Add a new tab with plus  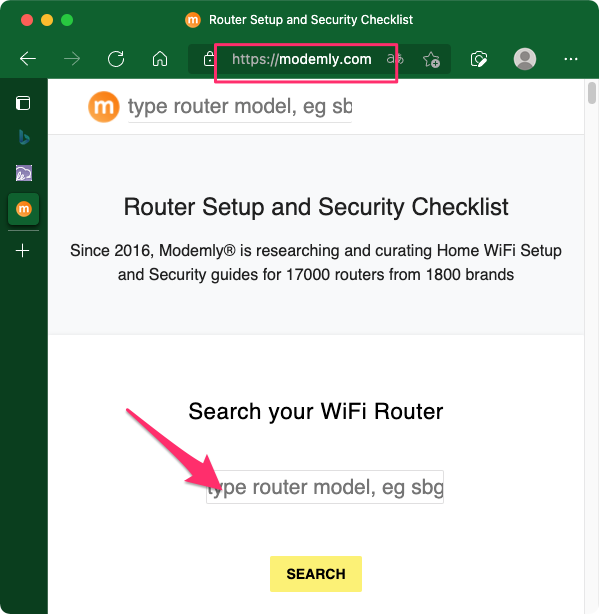[x=23, y=251]
